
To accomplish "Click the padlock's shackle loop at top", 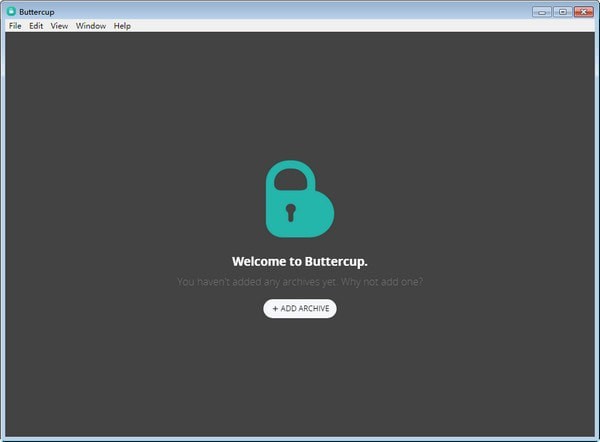I will (289, 178).
